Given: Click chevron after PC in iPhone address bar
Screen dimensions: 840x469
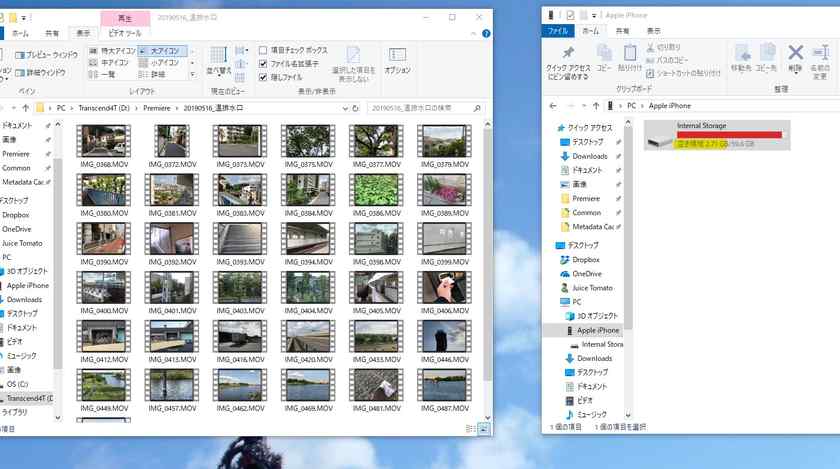Looking at the screenshot, I should pos(642,106).
